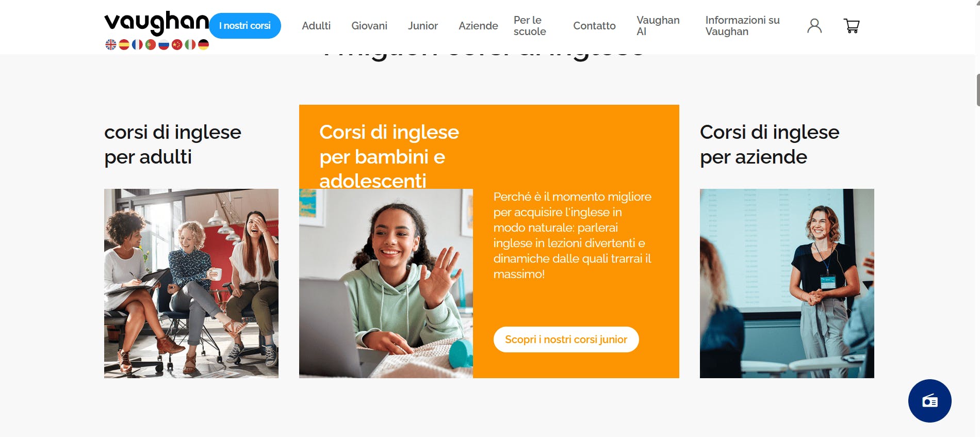The height and width of the screenshot is (437, 980).
Task: Open the Adulti menu
Action: pyautogui.click(x=316, y=26)
